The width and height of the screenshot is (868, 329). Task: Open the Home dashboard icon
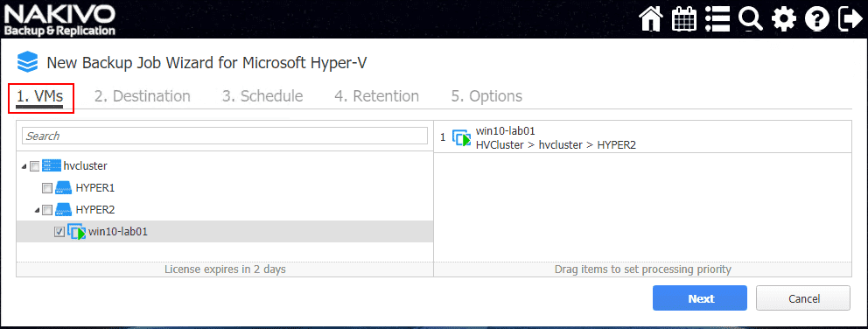pyautogui.click(x=651, y=19)
